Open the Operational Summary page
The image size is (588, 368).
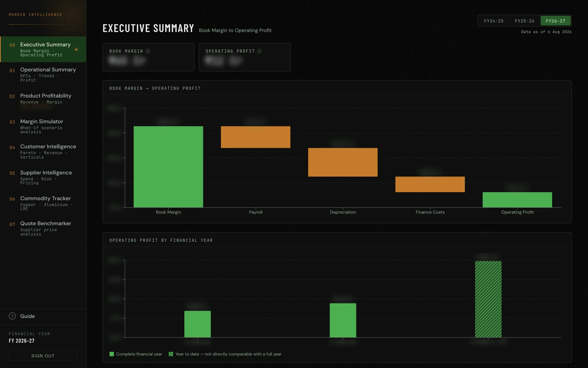tap(43, 74)
